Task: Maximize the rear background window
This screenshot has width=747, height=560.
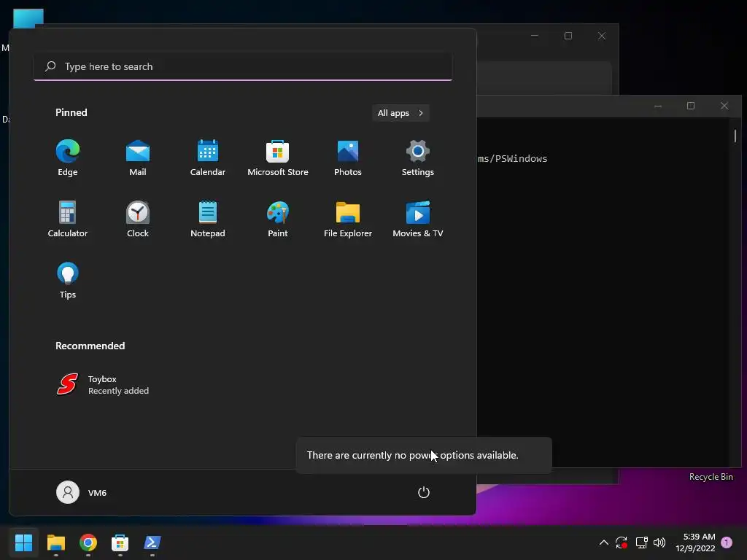Action: pyautogui.click(x=568, y=36)
